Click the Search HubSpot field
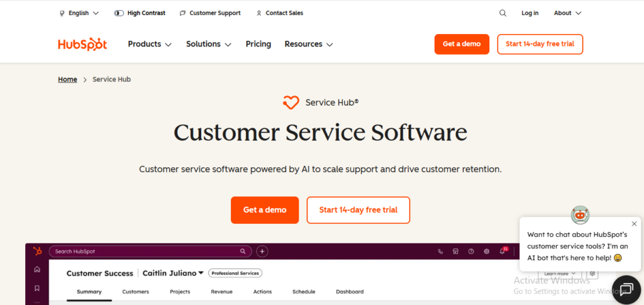Screen dimensions: 644x305 150,251
